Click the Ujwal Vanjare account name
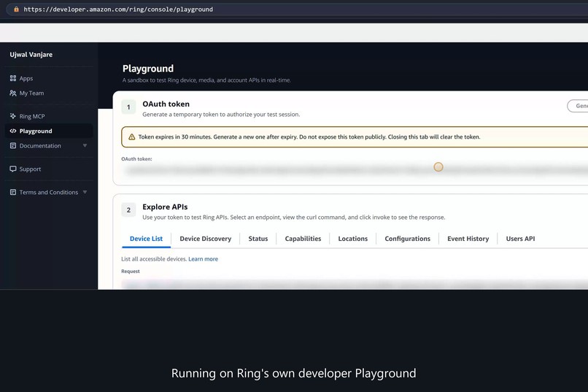Screen dimensions: 588x392 point(31,55)
